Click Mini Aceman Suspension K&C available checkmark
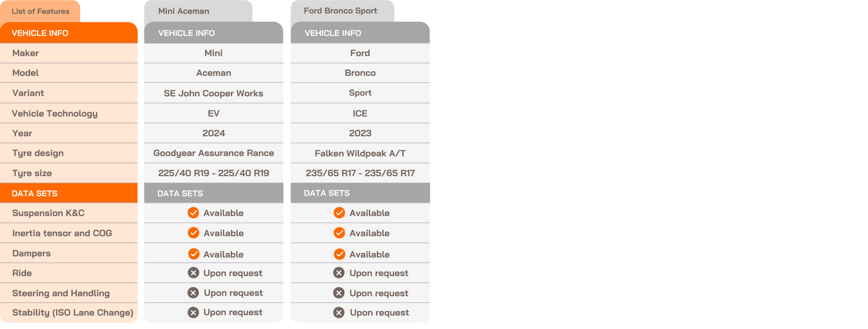This screenshot has height=329, width=868. coord(193,213)
